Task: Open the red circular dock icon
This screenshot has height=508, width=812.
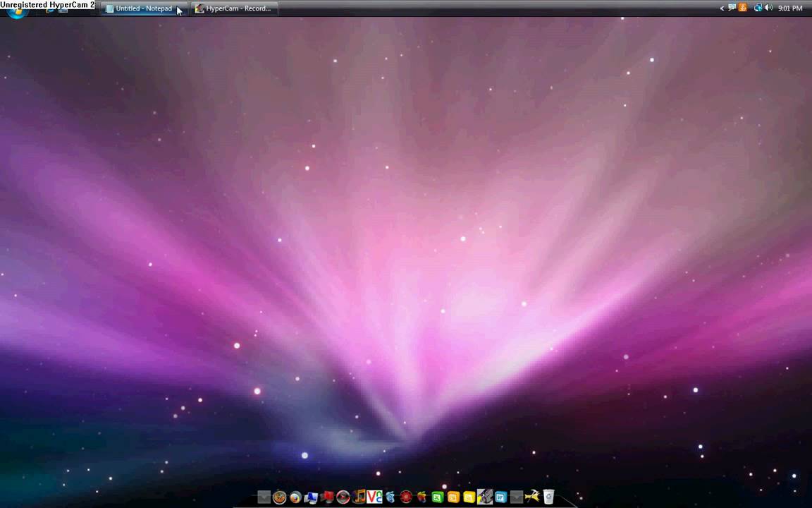Action: coord(406,497)
